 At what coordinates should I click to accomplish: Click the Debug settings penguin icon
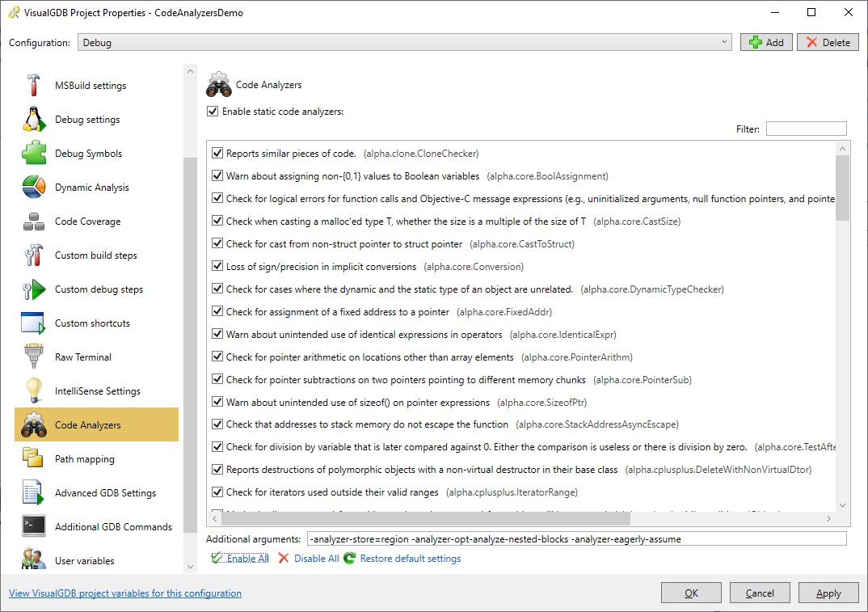click(34, 119)
